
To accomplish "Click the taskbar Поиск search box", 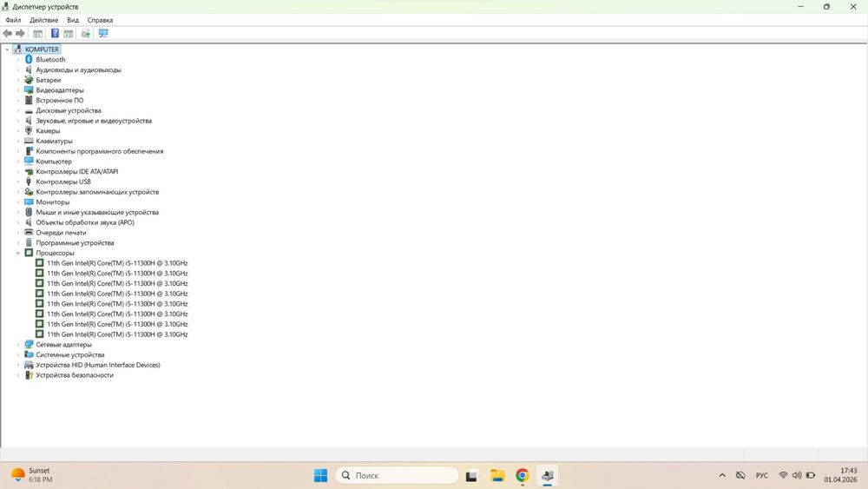I will point(397,475).
